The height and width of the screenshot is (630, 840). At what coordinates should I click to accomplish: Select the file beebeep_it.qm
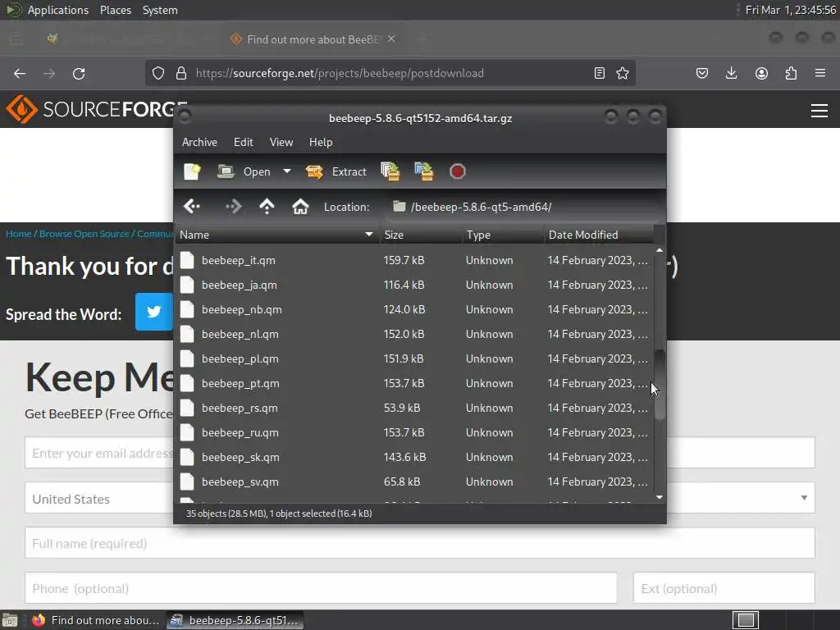[x=414, y=260]
